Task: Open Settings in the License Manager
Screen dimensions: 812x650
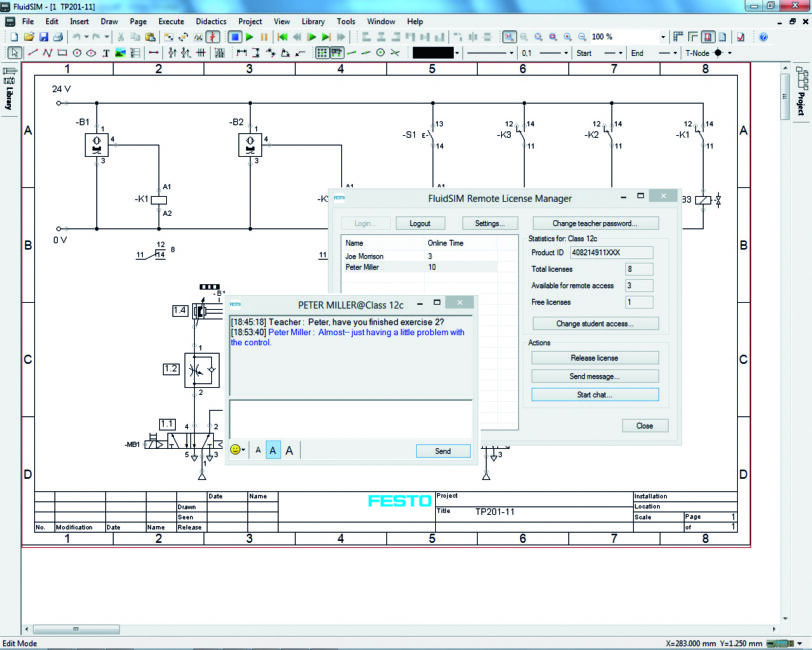Action: pos(490,223)
